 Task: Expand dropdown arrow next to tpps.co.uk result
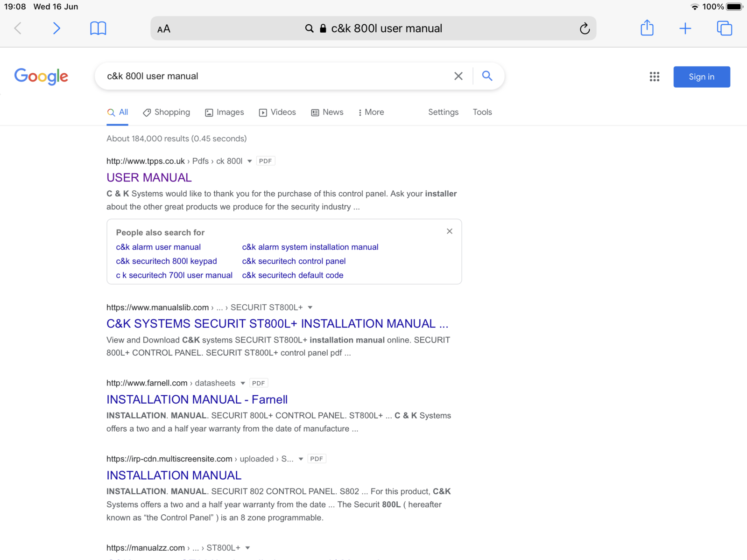[x=250, y=161]
